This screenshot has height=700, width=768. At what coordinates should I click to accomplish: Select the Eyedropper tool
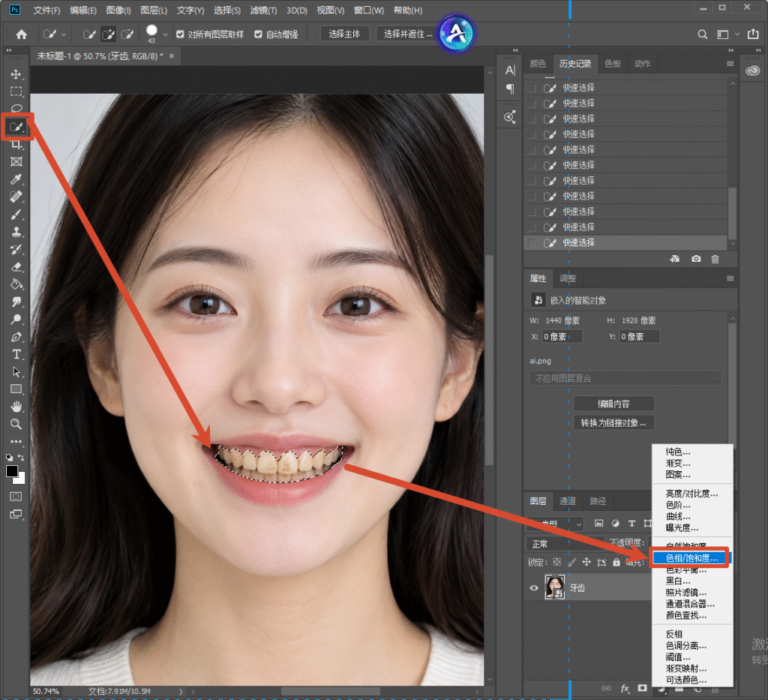16,179
